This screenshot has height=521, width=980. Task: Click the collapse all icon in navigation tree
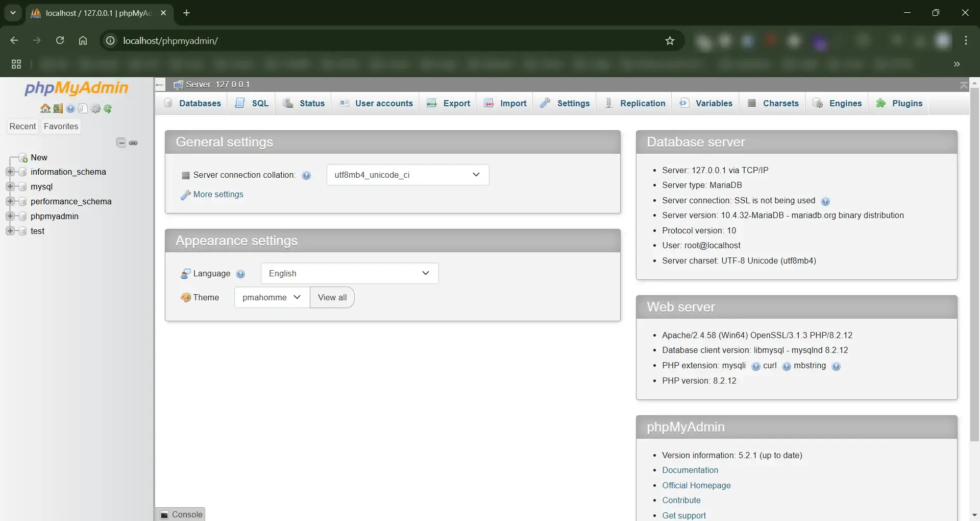click(121, 143)
